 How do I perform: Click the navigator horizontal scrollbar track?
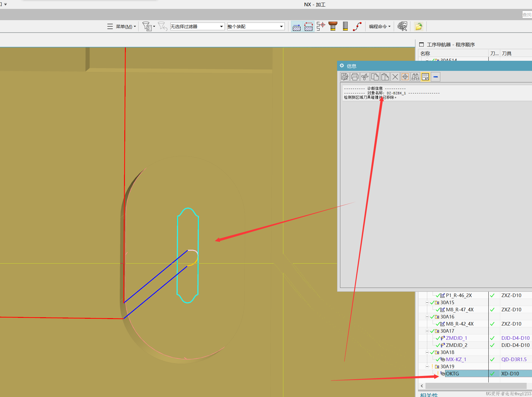tap(476, 386)
